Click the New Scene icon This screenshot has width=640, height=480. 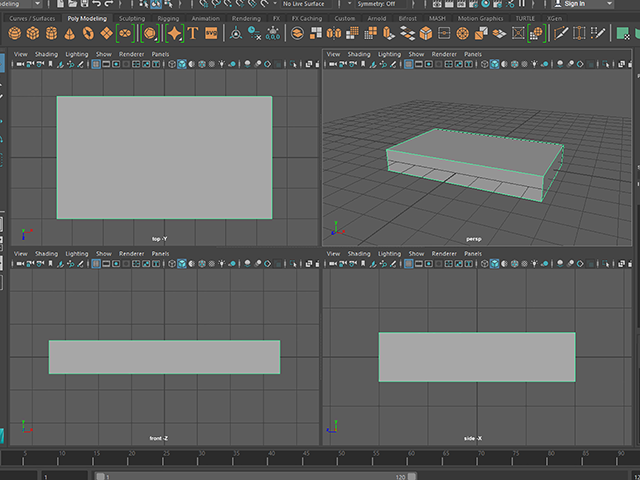coord(60,4)
